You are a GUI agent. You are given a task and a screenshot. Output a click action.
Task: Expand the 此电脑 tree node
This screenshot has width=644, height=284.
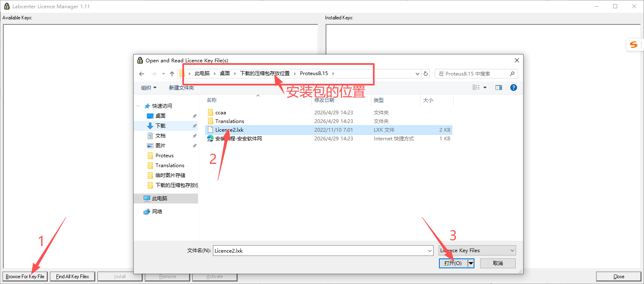[x=139, y=199]
